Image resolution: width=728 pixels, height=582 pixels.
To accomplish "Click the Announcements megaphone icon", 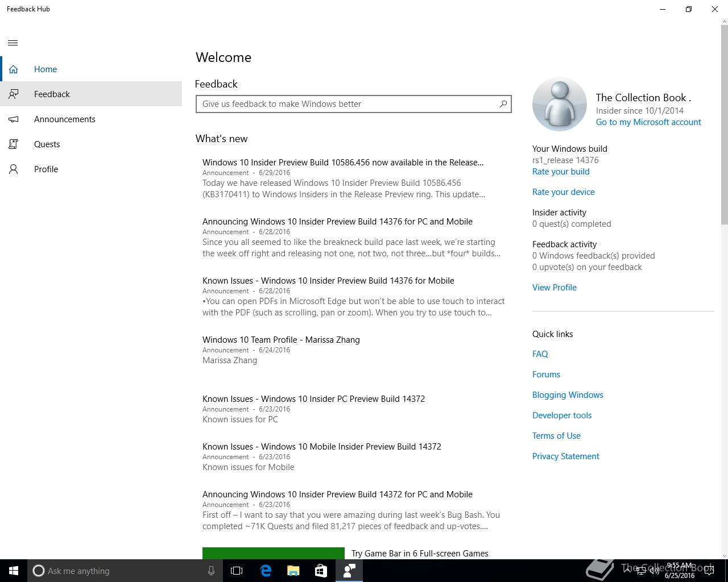I will click(x=13, y=119).
